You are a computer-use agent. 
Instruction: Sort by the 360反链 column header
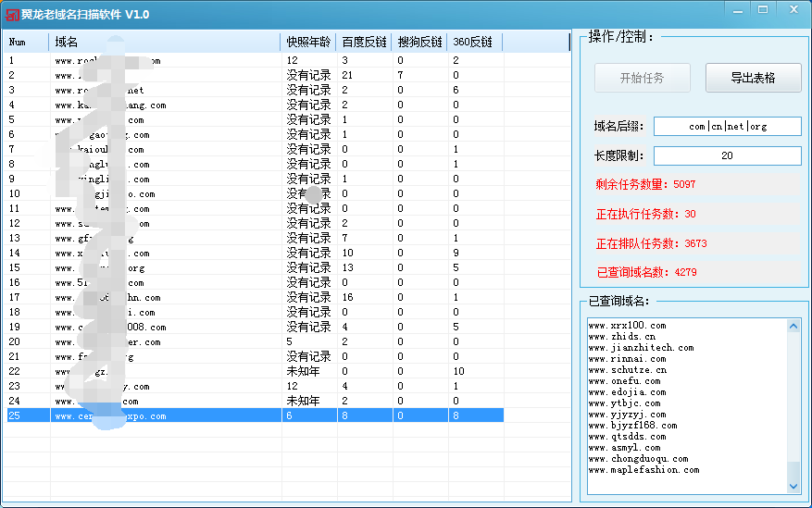474,42
